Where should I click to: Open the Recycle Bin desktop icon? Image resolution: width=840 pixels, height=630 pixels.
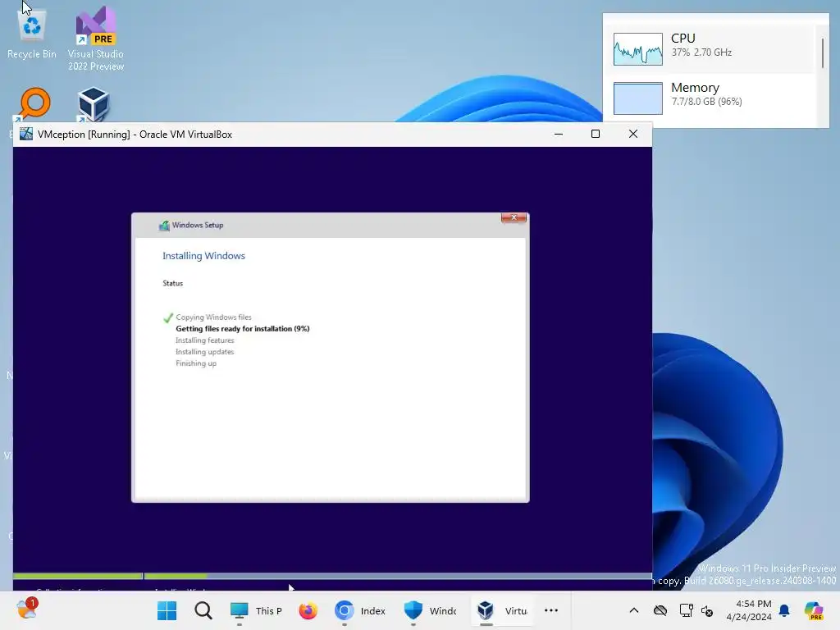[32, 34]
